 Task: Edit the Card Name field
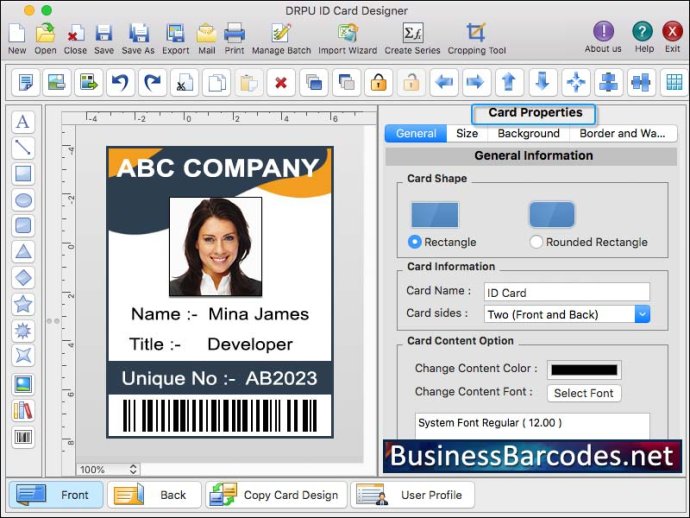click(x=566, y=292)
